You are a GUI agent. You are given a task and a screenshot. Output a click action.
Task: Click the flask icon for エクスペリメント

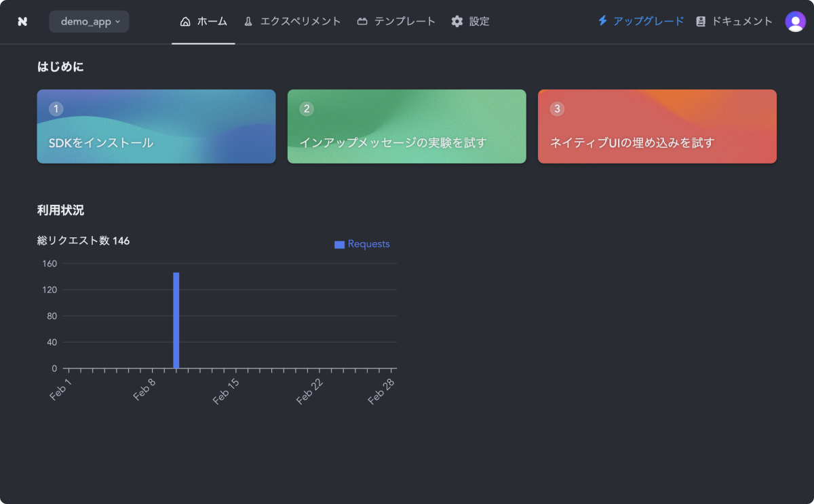click(x=248, y=22)
